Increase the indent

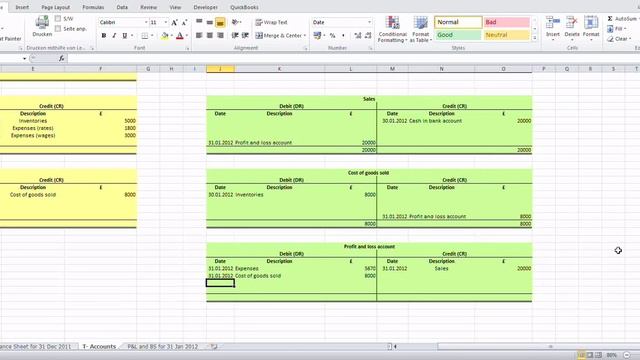[x=245, y=36]
